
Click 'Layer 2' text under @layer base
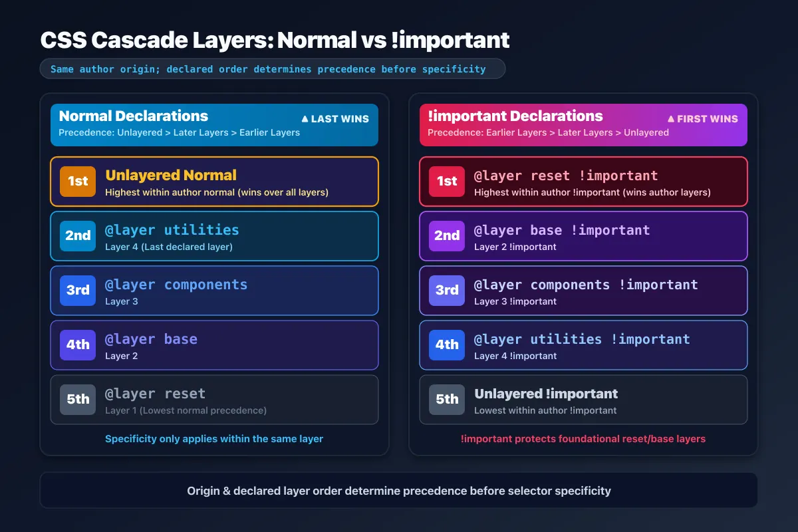[122, 356]
